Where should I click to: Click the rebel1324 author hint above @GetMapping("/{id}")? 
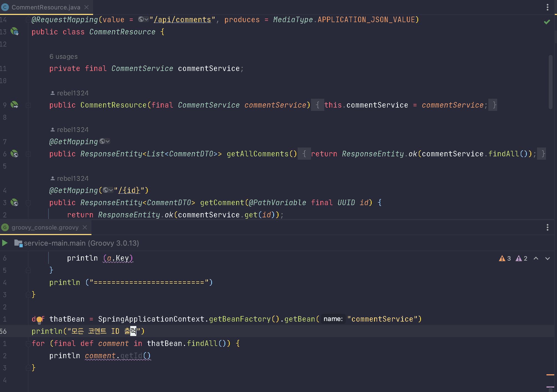pos(69,179)
